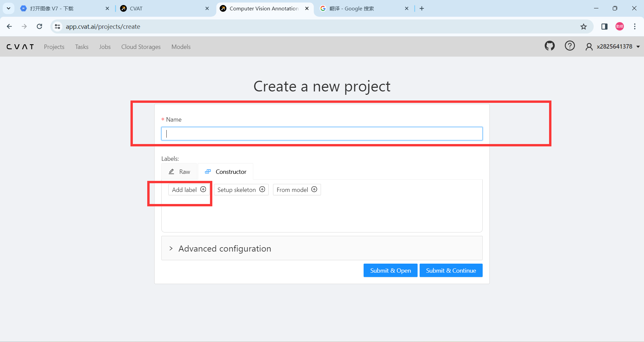Click the site information icon in address bar
Screen dimensions: 644x342
[58, 26]
